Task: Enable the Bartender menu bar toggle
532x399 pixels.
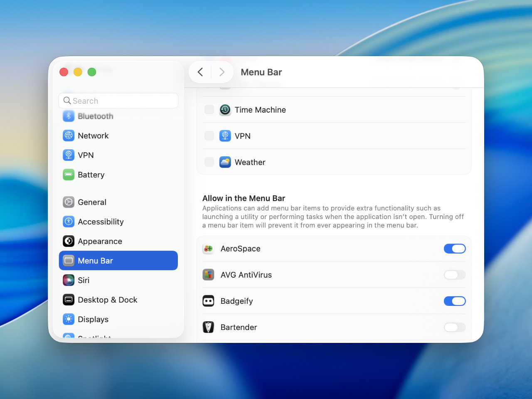Action: coord(454,327)
